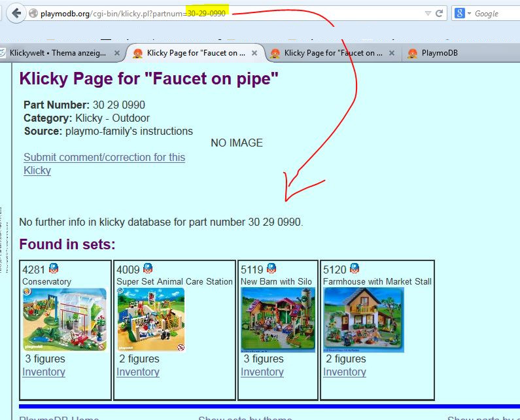Expand the search engine selector dropdown
The image size is (520, 420).
[469, 13]
